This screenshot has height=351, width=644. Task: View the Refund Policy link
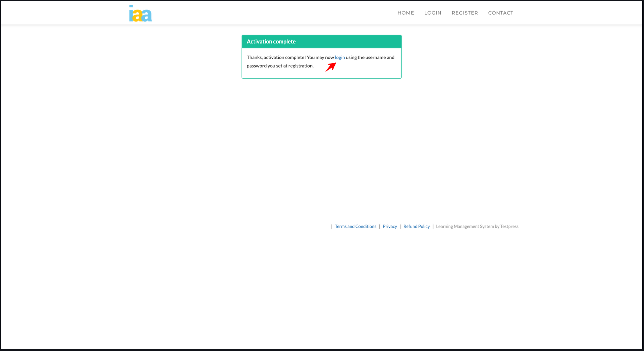pos(416,226)
